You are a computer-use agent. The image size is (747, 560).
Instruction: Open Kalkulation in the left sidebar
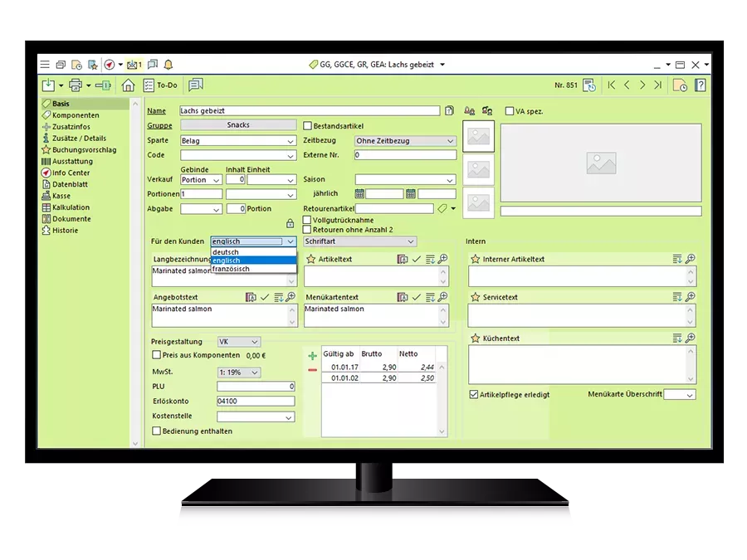[x=71, y=207]
